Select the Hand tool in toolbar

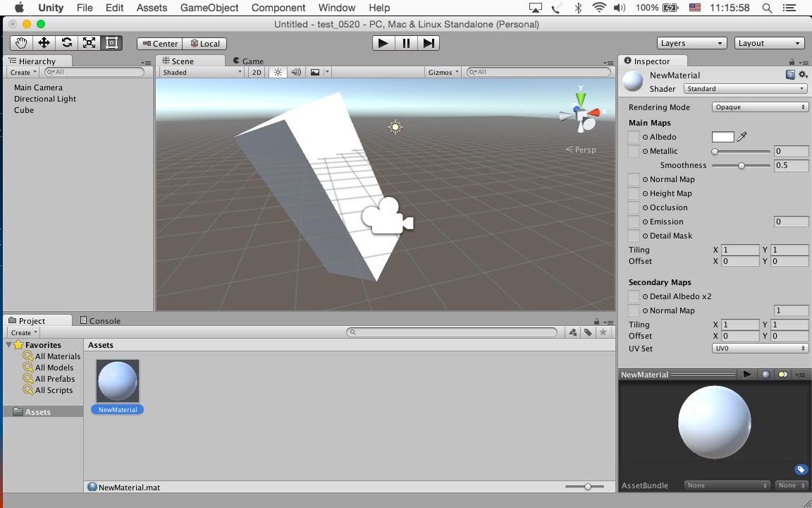click(21, 43)
